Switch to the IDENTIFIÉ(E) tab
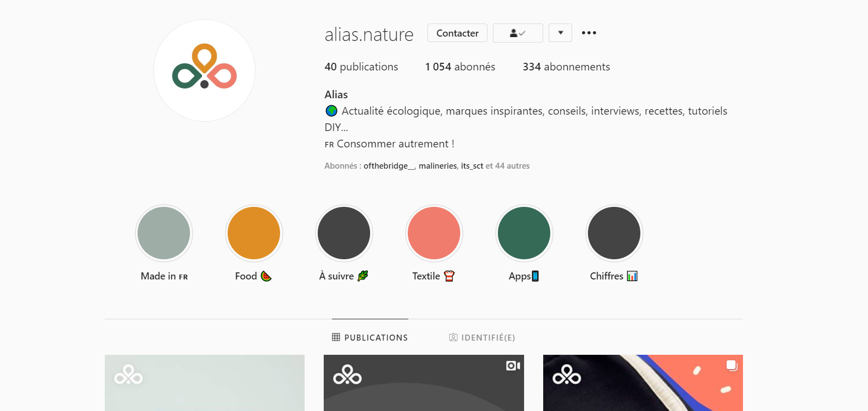The image size is (868, 411). pyautogui.click(x=482, y=337)
